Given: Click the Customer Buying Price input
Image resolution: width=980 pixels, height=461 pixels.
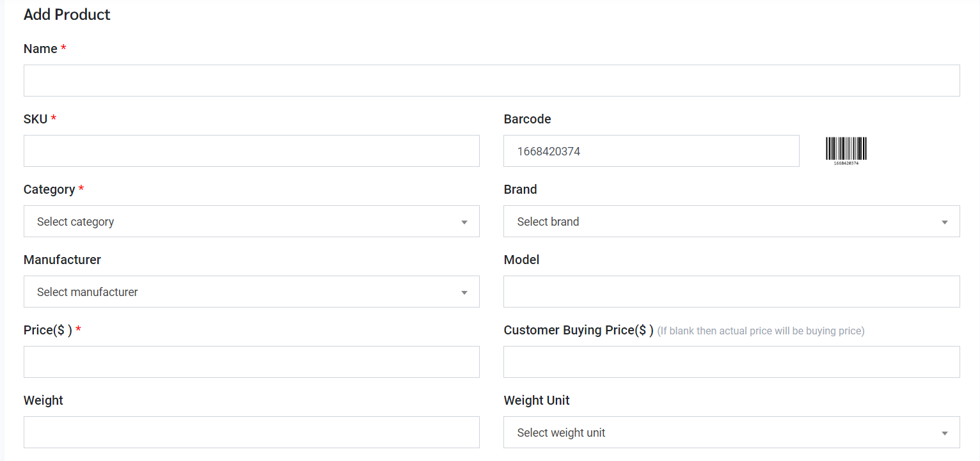Looking at the screenshot, I should (x=731, y=362).
